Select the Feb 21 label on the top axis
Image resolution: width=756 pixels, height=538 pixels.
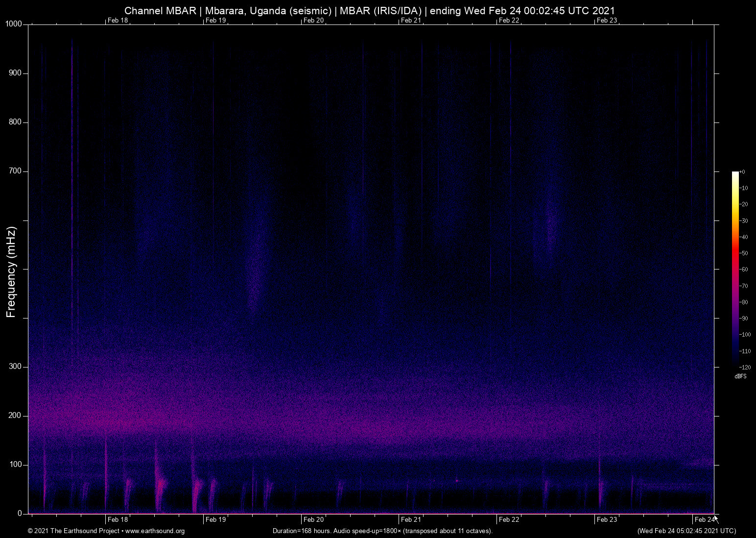tap(410, 21)
